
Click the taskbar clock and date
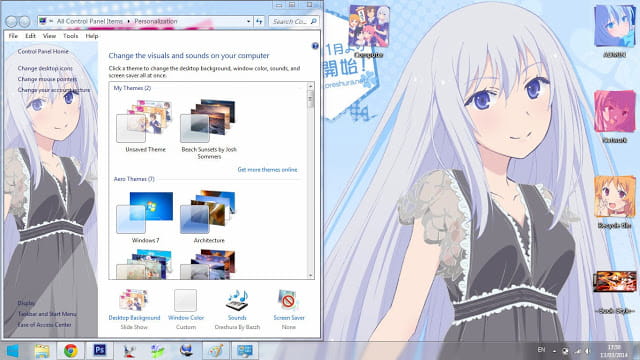(614, 351)
